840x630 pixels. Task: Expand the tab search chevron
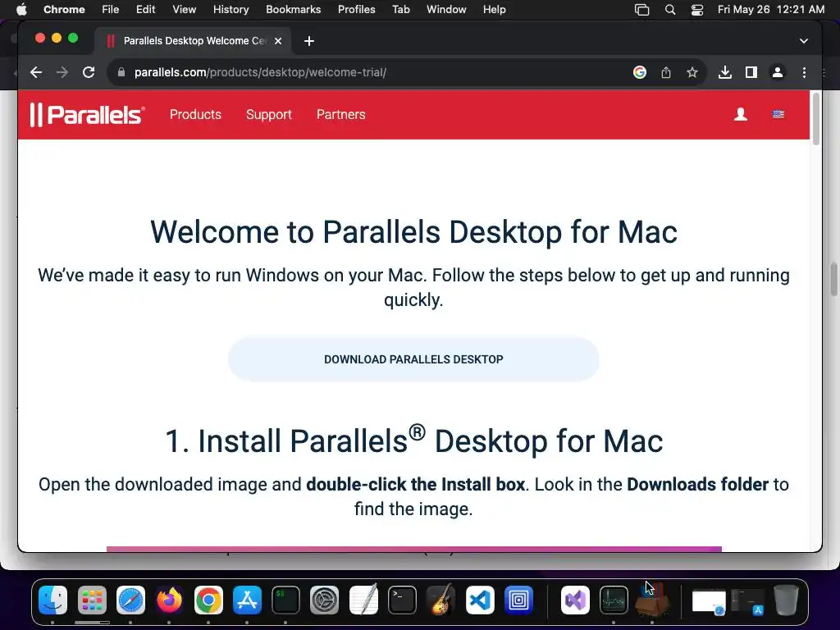click(x=804, y=41)
